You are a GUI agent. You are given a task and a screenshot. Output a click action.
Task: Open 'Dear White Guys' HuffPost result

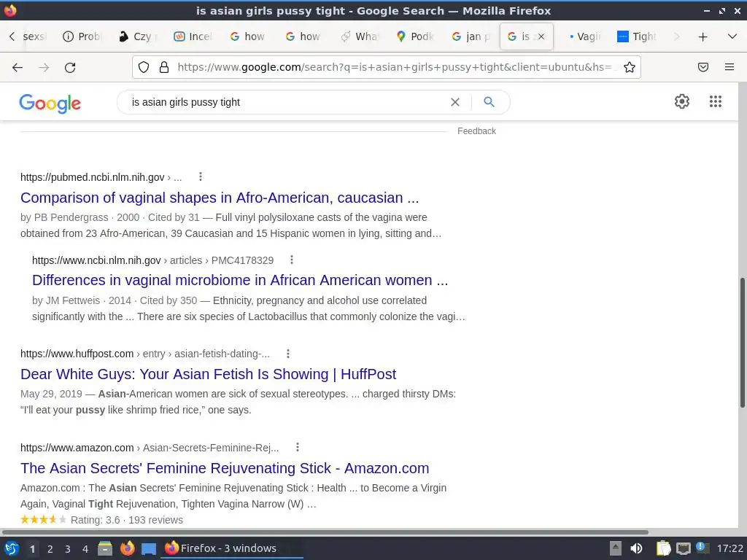[x=208, y=374]
